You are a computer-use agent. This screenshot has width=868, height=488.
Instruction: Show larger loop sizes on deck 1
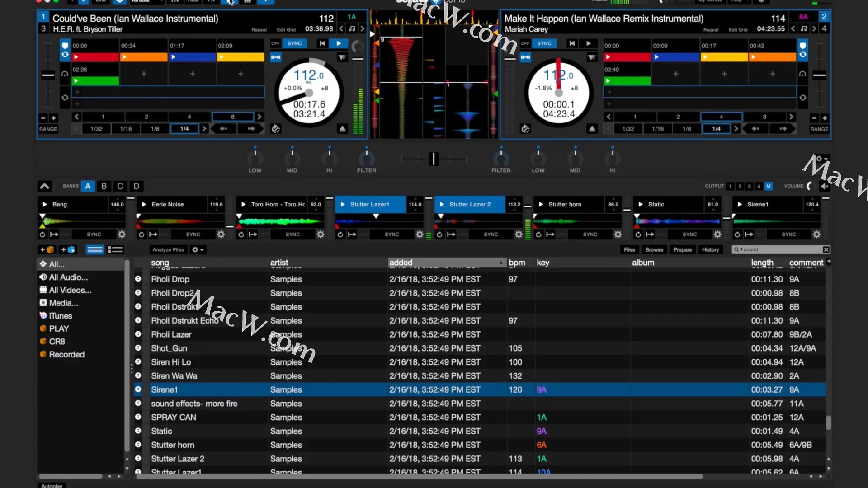click(x=259, y=117)
